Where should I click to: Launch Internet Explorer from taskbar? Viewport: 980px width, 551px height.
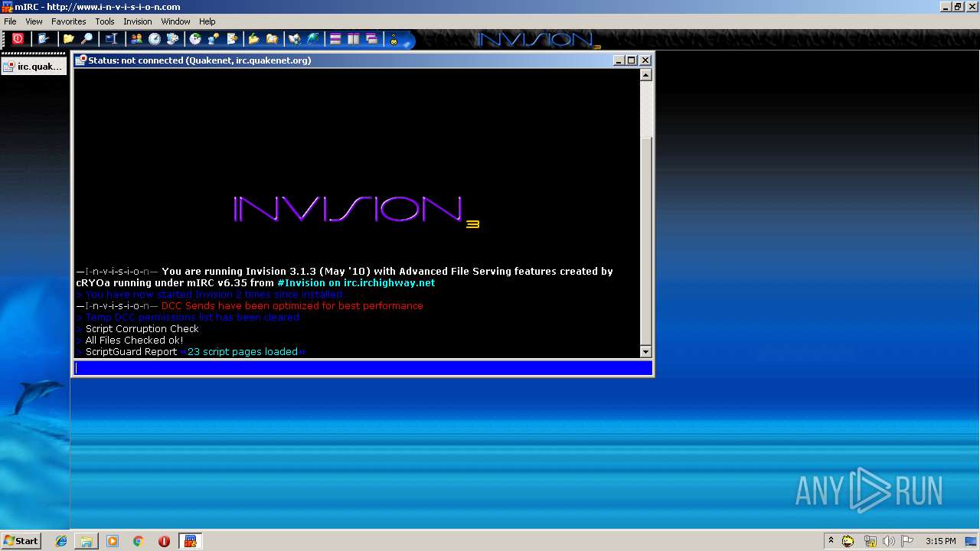[x=61, y=541]
